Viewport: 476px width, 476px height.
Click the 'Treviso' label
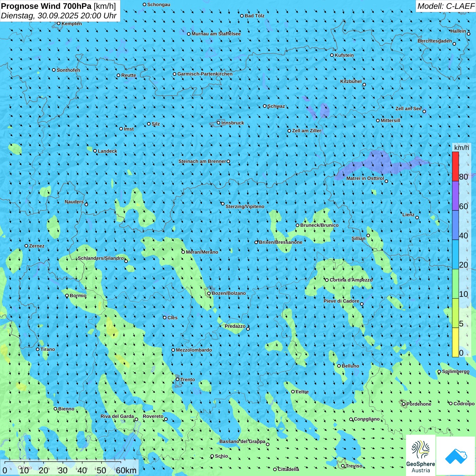coord(354,466)
